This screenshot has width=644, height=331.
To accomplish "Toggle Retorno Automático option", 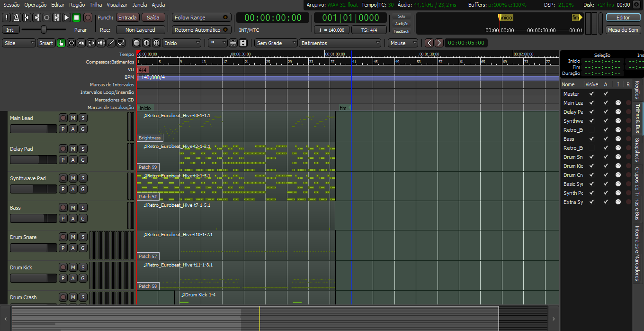I will pos(201,30).
